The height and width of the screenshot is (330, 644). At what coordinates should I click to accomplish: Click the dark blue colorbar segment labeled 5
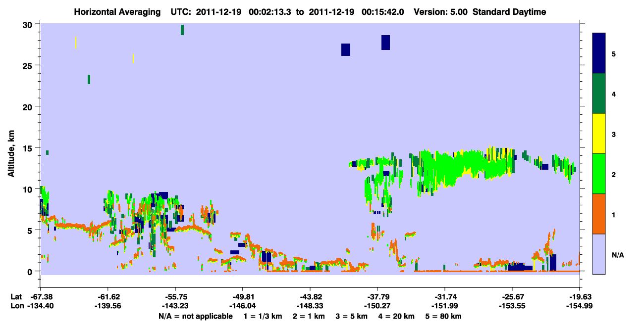click(x=599, y=53)
